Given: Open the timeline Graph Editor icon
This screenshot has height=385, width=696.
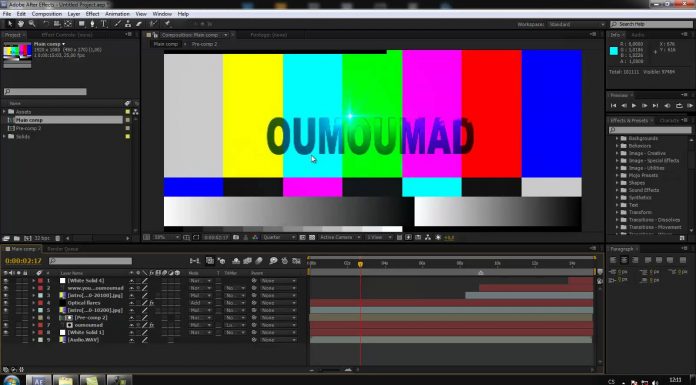Looking at the screenshot, I should tap(297, 261).
